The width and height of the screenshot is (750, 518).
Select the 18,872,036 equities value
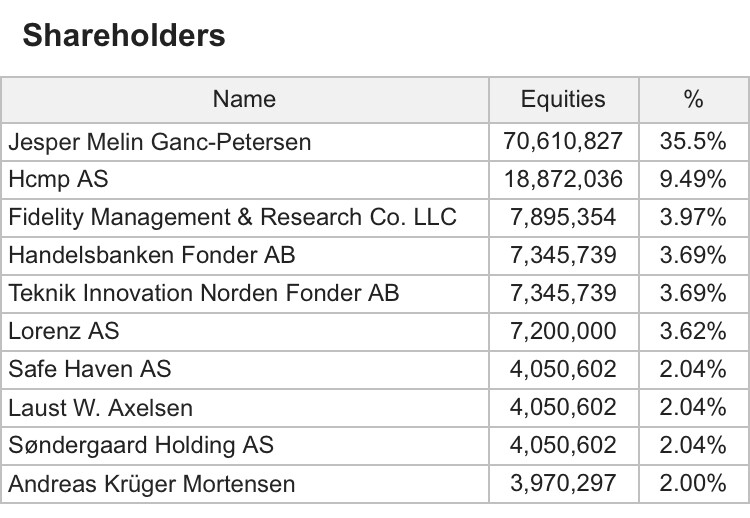point(563,180)
